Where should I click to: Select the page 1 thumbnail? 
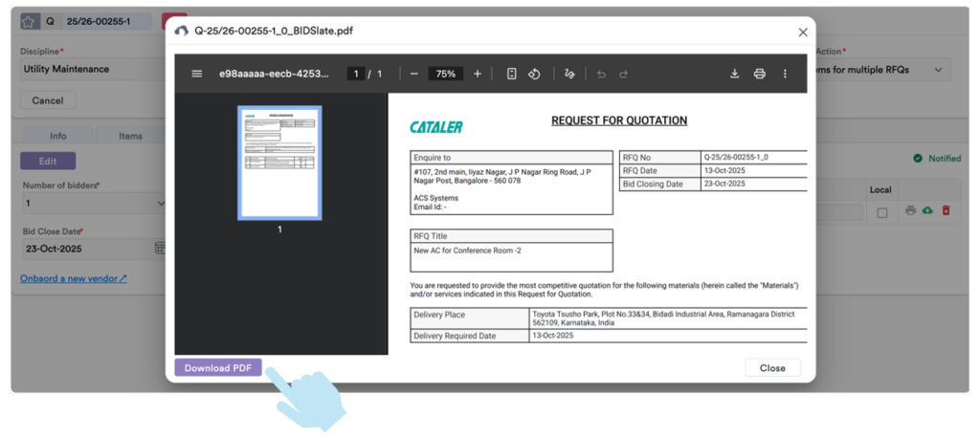[x=279, y=163]
